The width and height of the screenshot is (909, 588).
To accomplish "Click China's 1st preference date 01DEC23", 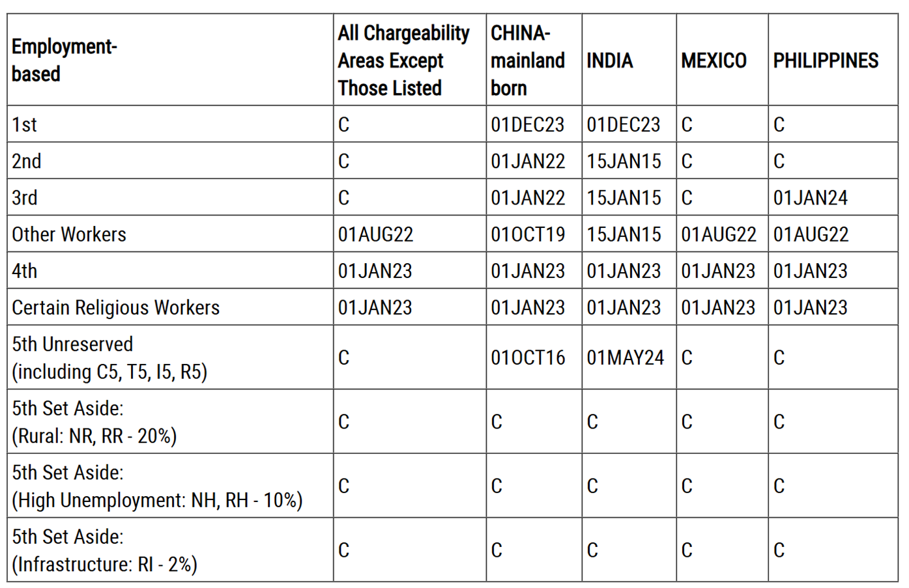I will [527, 124].
